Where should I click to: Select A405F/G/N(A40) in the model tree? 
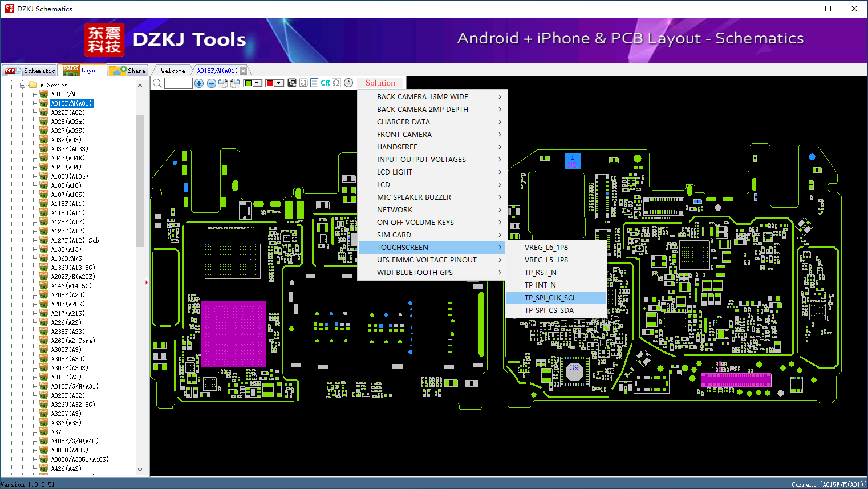point(75,441)
